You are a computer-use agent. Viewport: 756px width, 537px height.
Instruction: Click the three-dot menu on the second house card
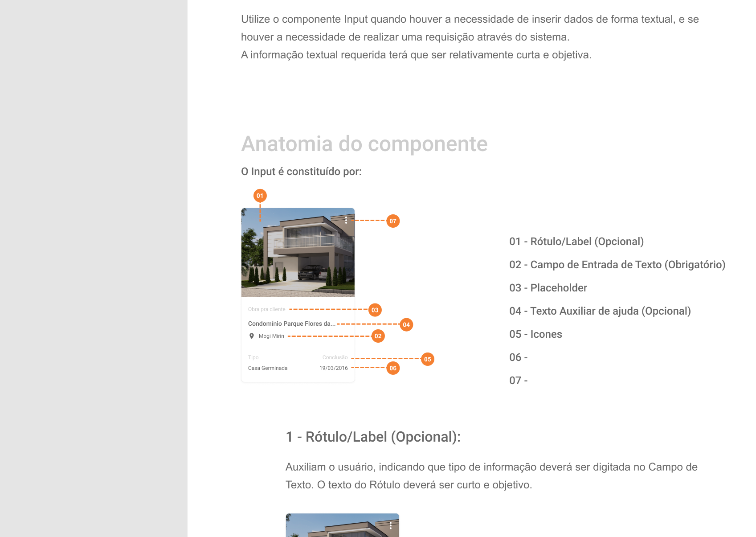[391, 525]
